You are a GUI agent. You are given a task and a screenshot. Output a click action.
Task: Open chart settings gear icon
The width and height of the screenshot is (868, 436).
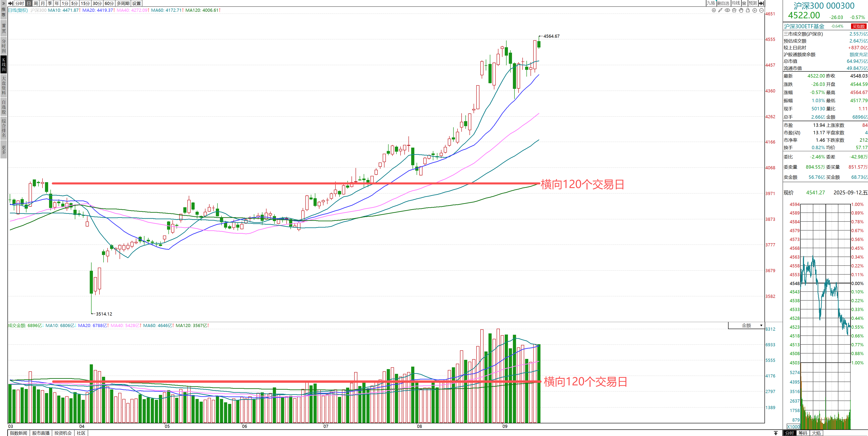coord(714,10)
